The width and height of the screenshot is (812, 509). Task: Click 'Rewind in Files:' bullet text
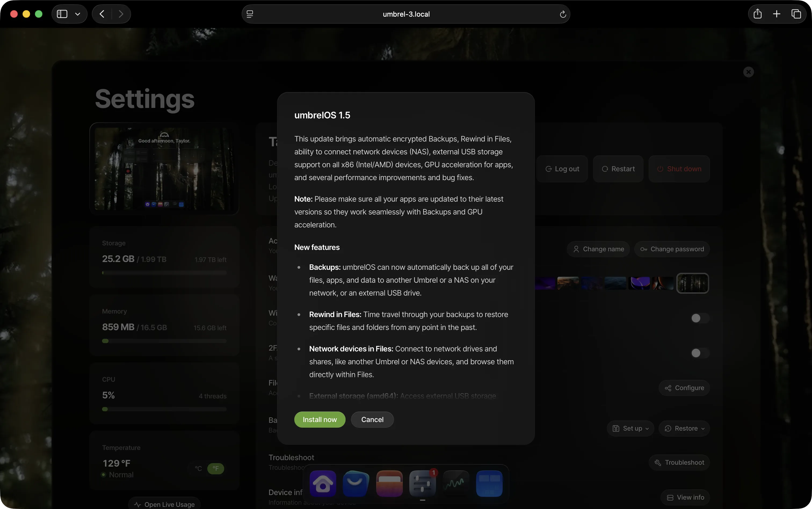coord(335,314)
